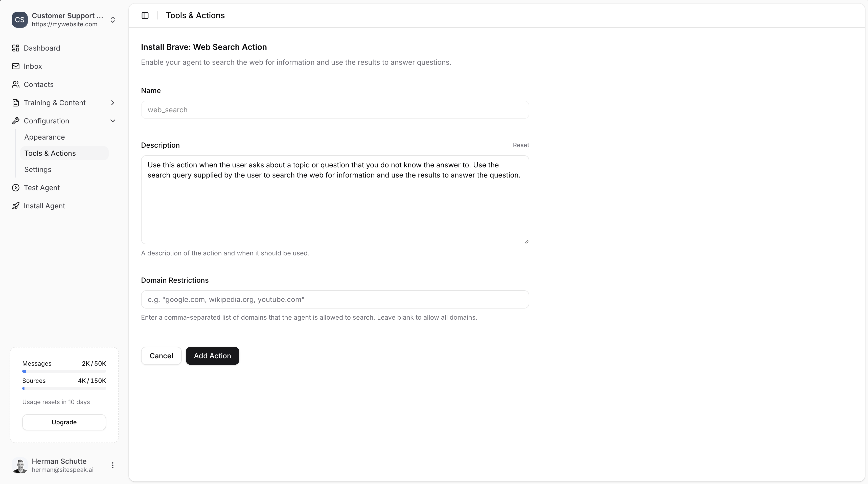Select the Configuration wrench icon
The height and width of the screenshot is (484, 868).
pyautogui.click(x=15, y=121)
